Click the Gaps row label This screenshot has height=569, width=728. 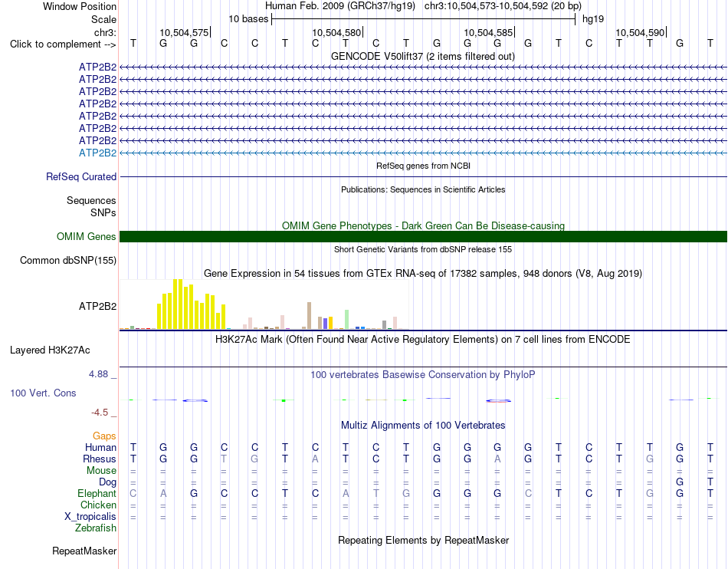click(104, 436)
